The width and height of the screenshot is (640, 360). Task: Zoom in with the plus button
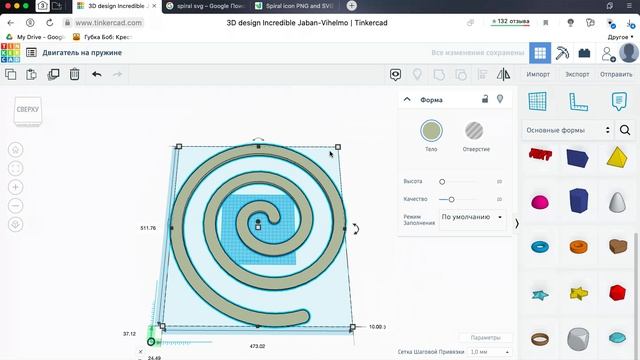pos(16,187)
